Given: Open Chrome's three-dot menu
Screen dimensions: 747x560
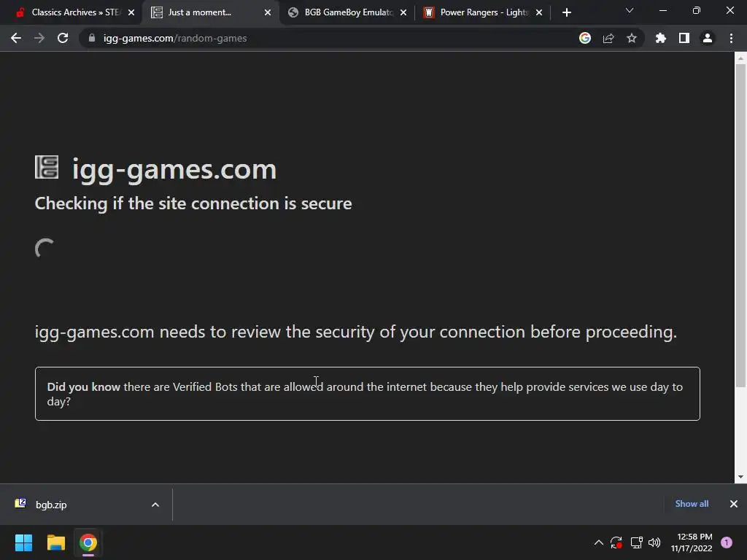Looking at the screenshot, I should 731,38.
